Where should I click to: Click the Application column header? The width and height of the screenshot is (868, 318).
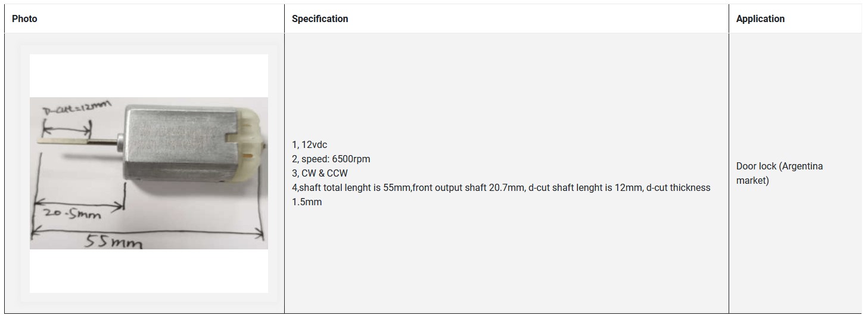tap(760, 18)
